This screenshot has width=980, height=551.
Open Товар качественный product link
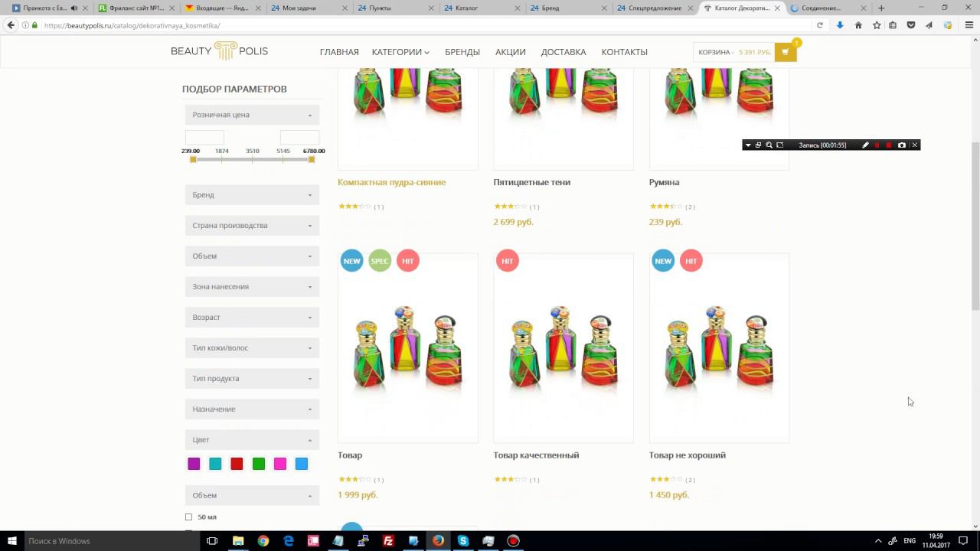point(537,455)
